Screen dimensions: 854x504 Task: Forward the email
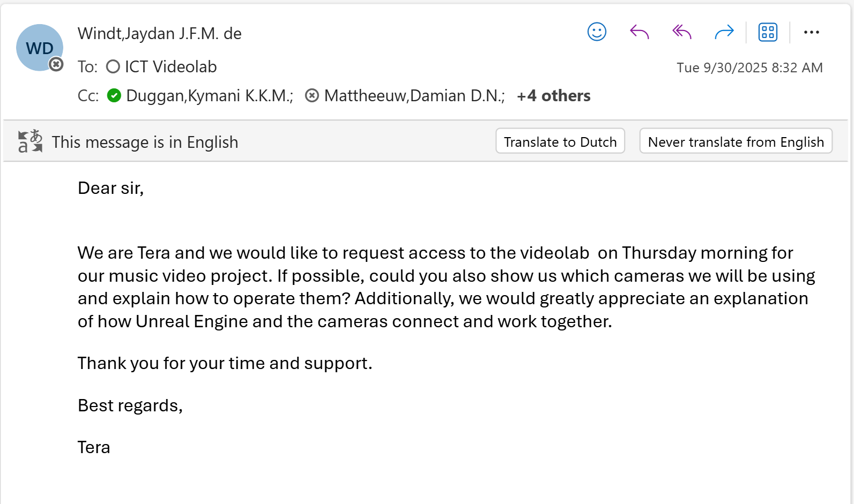point(724,32)
